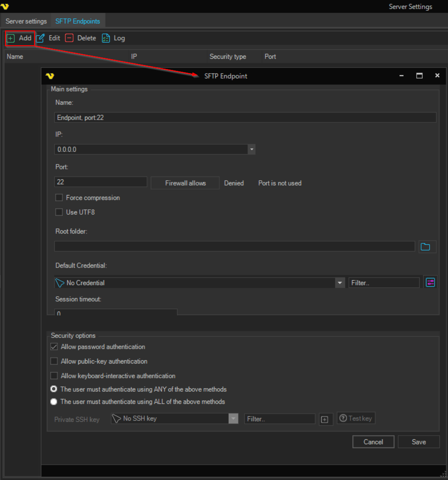Open the Default Credential dropdown
448x480 pixels.
point(340,283)
